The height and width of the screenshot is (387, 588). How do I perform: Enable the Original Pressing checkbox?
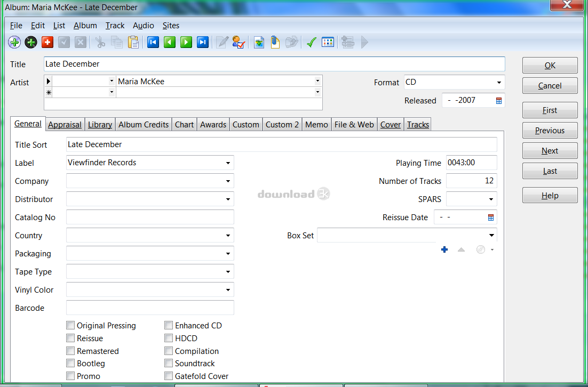[x=70, y=325]
